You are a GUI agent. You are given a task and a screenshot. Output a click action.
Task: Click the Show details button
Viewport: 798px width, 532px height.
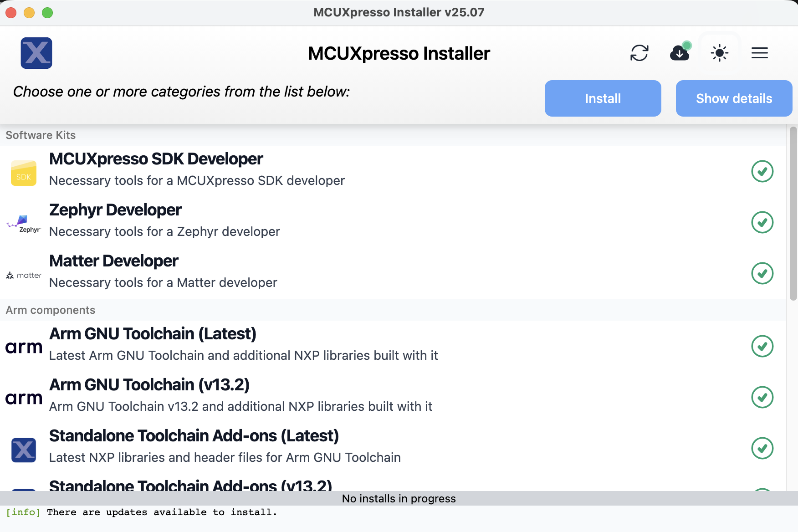click(734, 98)
